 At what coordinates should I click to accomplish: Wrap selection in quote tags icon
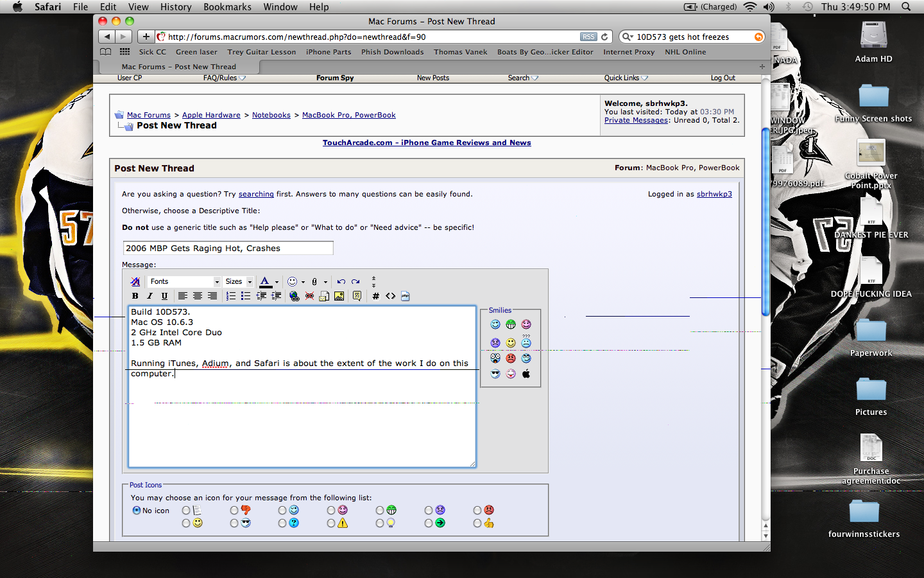tap(357, 296)
